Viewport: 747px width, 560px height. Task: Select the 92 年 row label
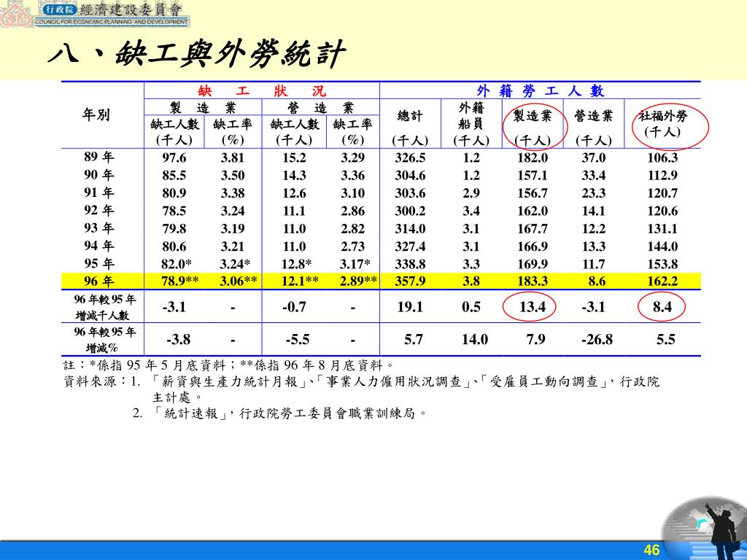click(x=98, y=210)
